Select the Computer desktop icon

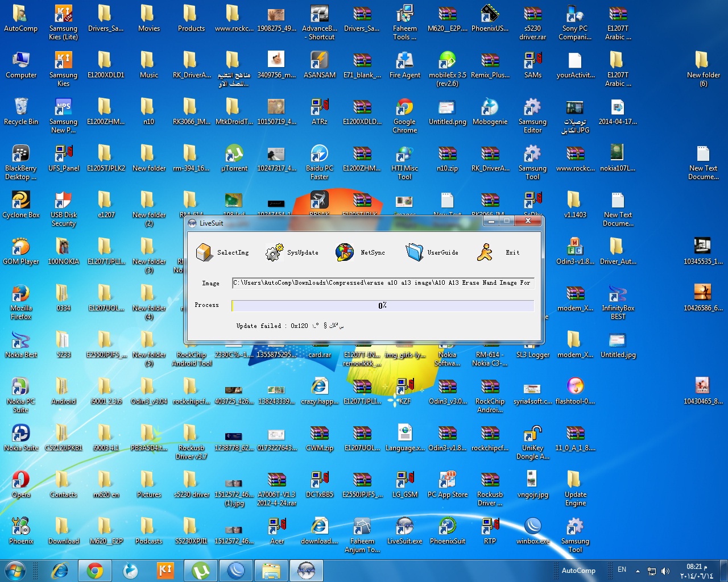21,65
